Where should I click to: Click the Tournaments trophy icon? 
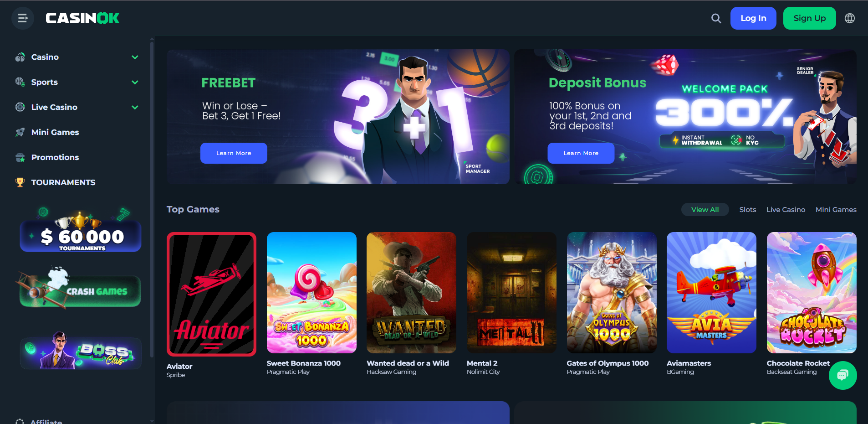coord(20,182)
